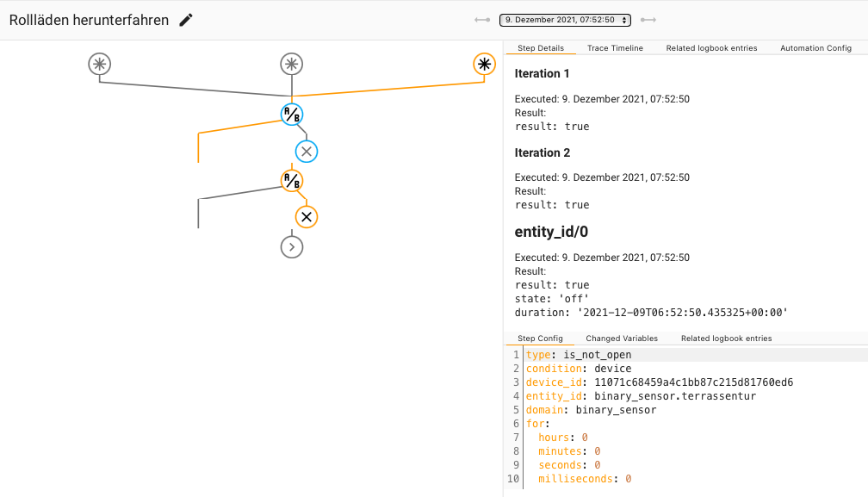This screenshot has width=868, height=497.
Task: Open the upper Related logbook entries tab
Action: click(711, 48)
